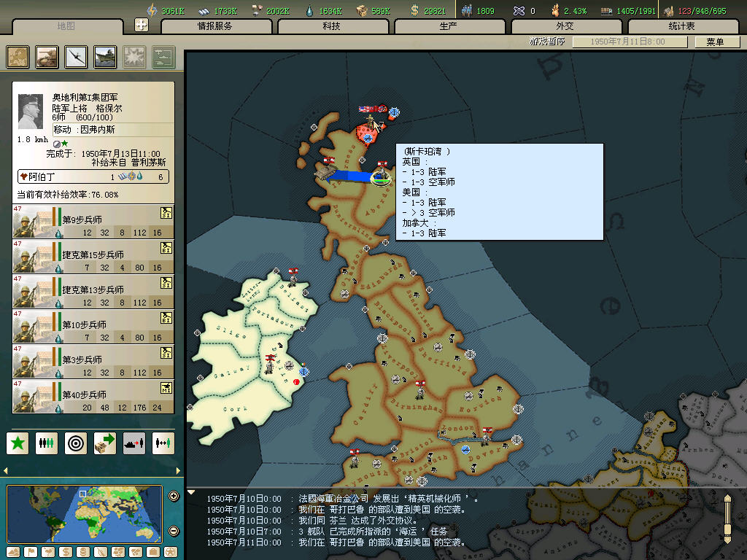Open the 统计表 (Statistics) tab

point(682,26)
